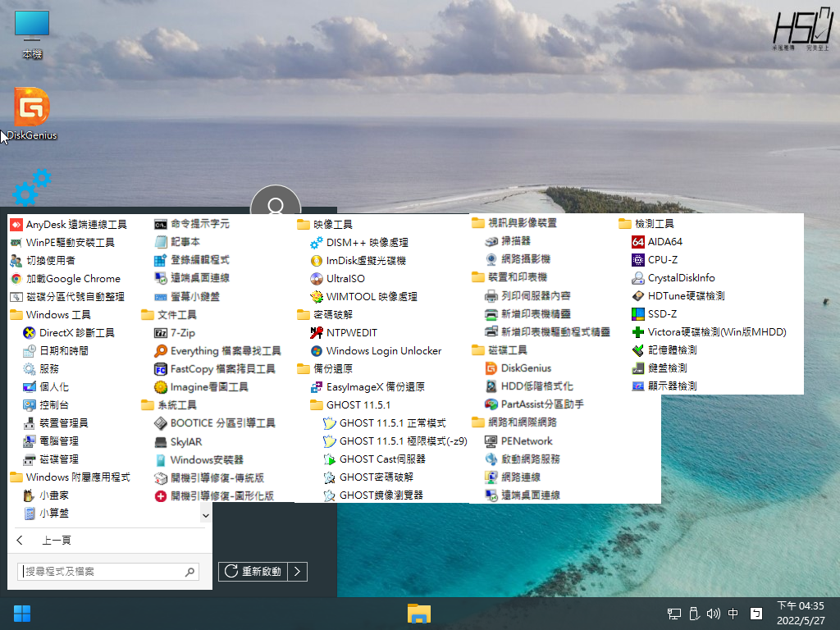Collapse the GHOST 11.5.1 folder
The image size is (840, 630).
[351, 405]
